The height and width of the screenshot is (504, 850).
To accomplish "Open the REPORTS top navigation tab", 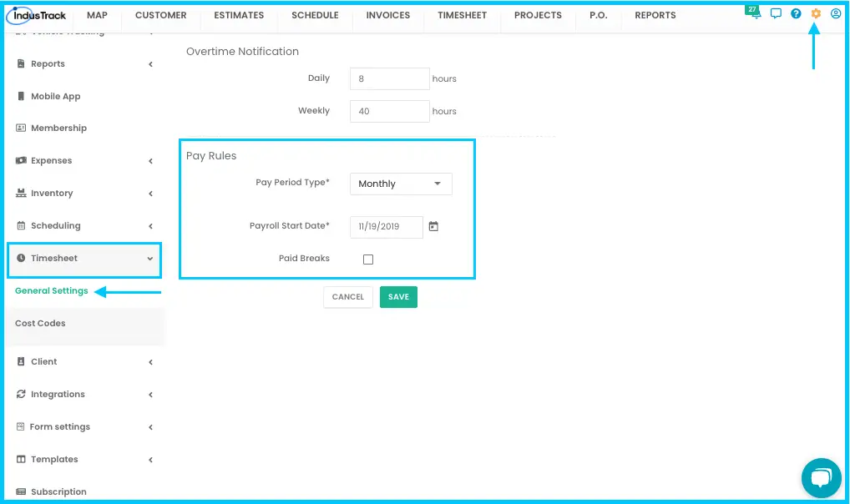I will (x=655, y=15).
